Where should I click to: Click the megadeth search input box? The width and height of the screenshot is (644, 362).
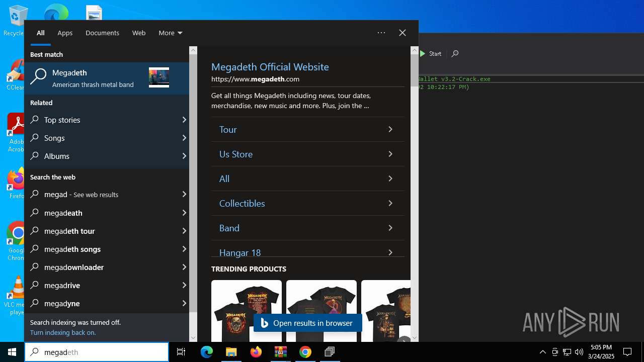97,352
